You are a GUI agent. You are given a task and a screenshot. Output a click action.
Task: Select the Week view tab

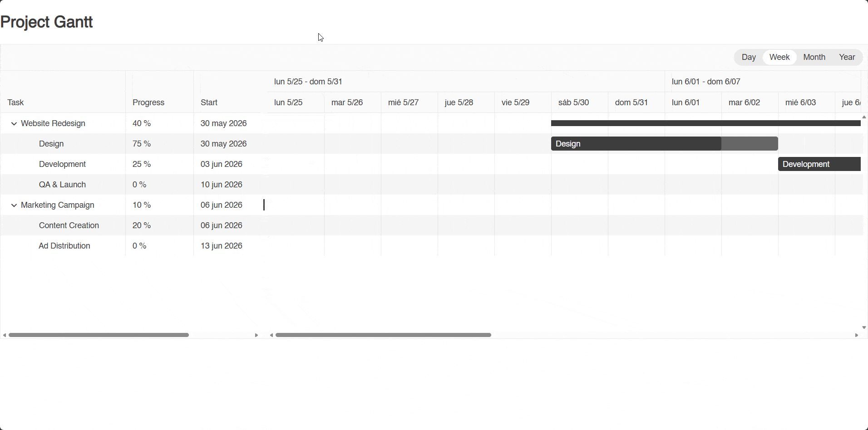(779, 57)
